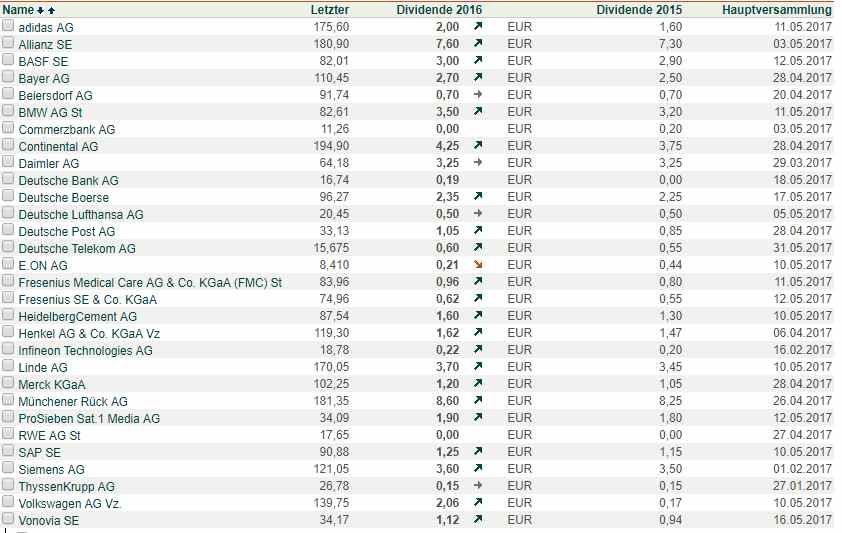Click the up arrow in Infineon Technologies AG row

coord(478,349)
